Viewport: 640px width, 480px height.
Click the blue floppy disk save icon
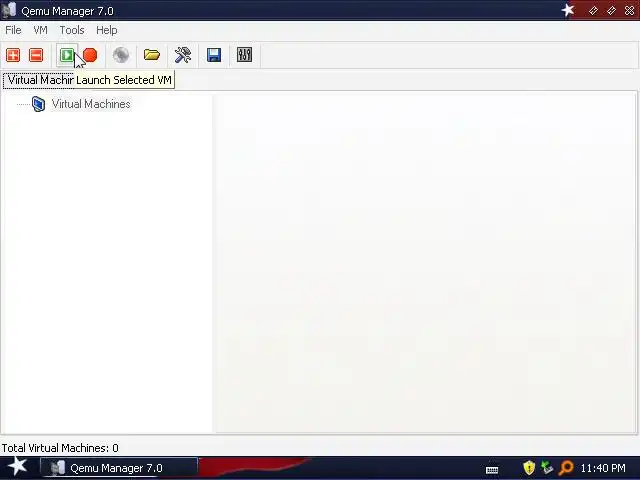pyautogui.click(x=214, y=55)
